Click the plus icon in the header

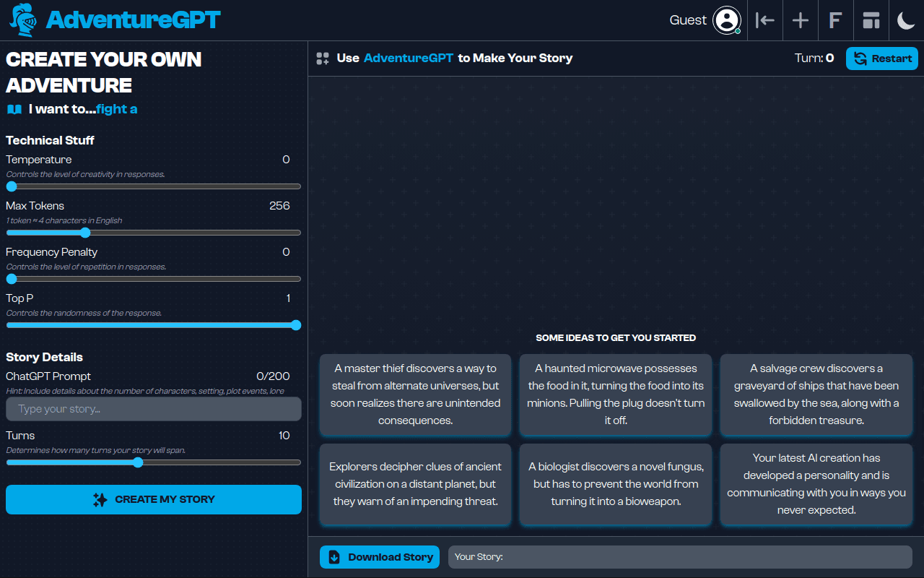800,20
